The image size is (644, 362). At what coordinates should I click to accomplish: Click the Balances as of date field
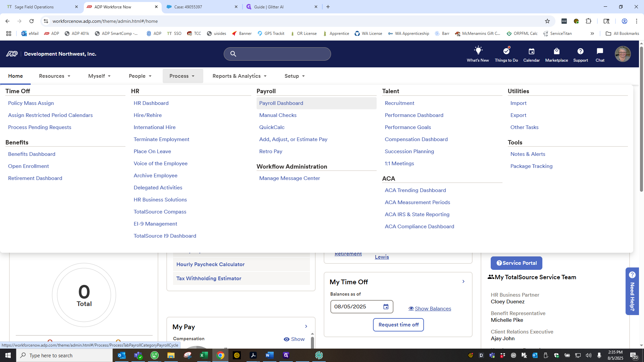pos(362,307)
